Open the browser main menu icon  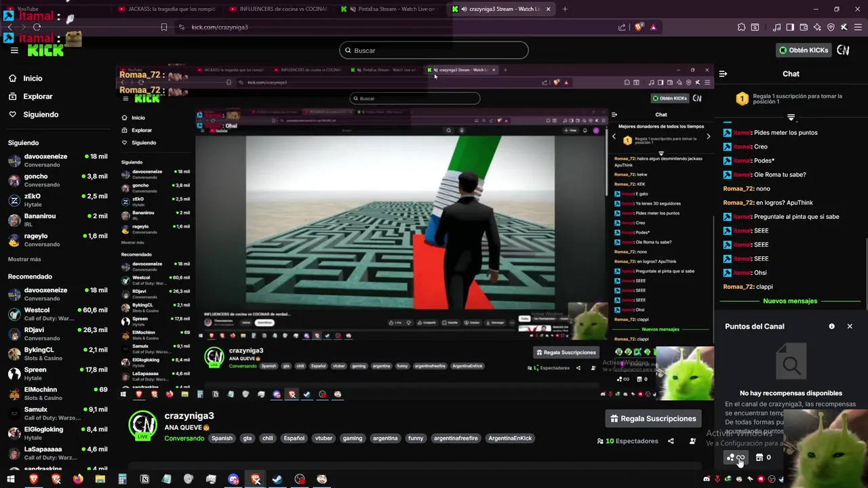coord(857,27)
